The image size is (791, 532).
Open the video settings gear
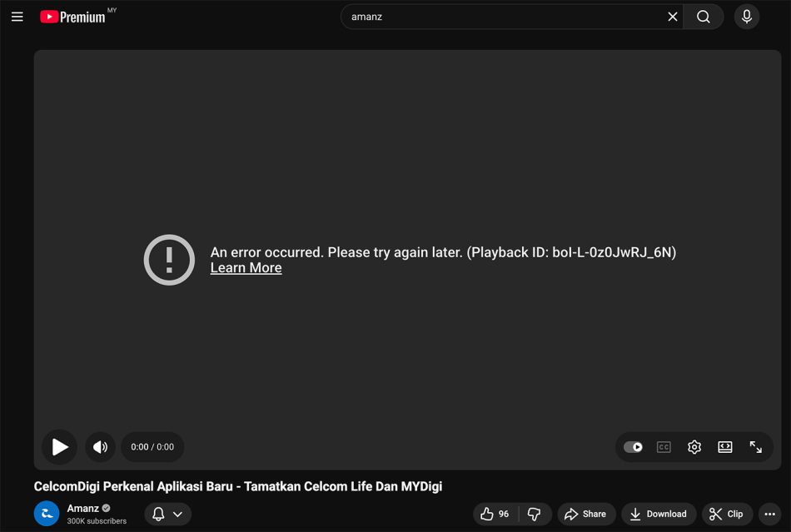click(x=694, y=447)
